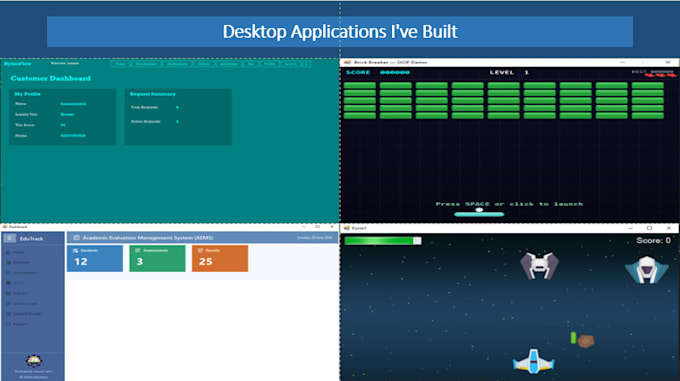Viewport: 680px width, 381px height.
Task: Click the SCORE label in Brick Breaker
Action: 358,72
